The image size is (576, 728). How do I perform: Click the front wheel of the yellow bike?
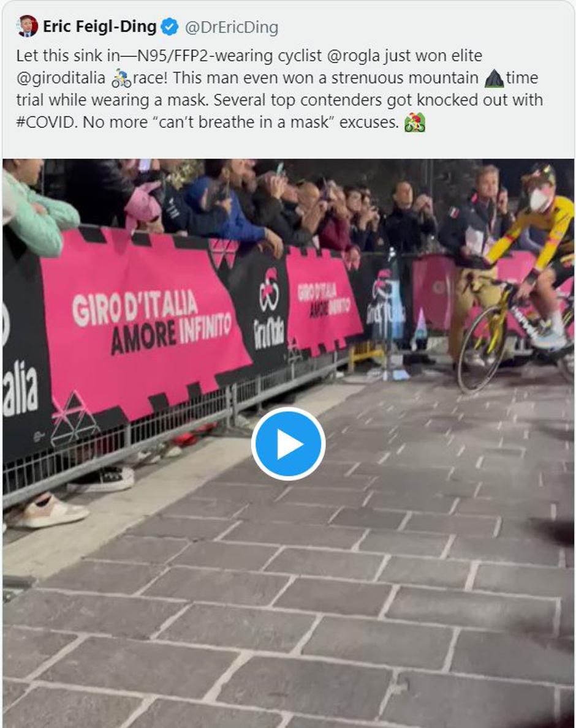coord(481,347)
